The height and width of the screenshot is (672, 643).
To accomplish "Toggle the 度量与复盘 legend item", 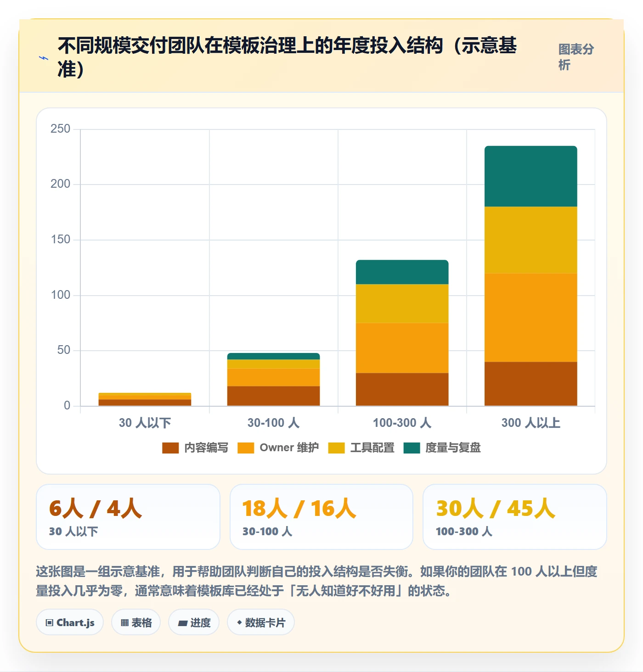I will [442, 448].
